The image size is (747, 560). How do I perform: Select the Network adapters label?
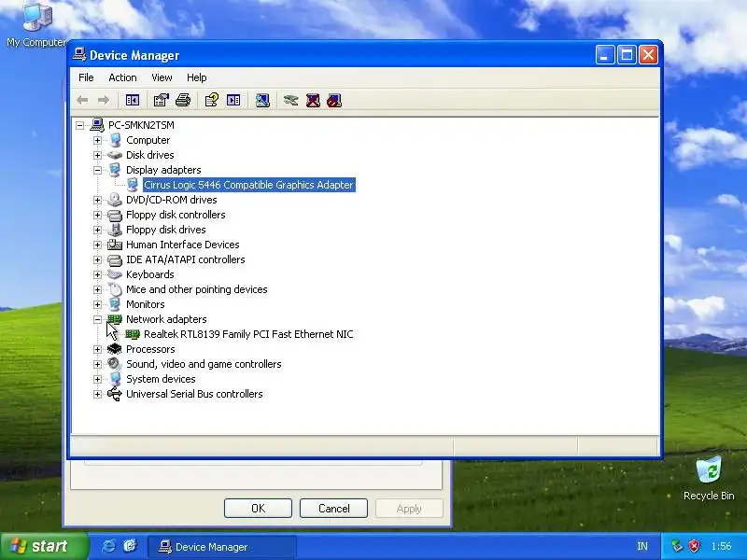[x=166, y=319]
